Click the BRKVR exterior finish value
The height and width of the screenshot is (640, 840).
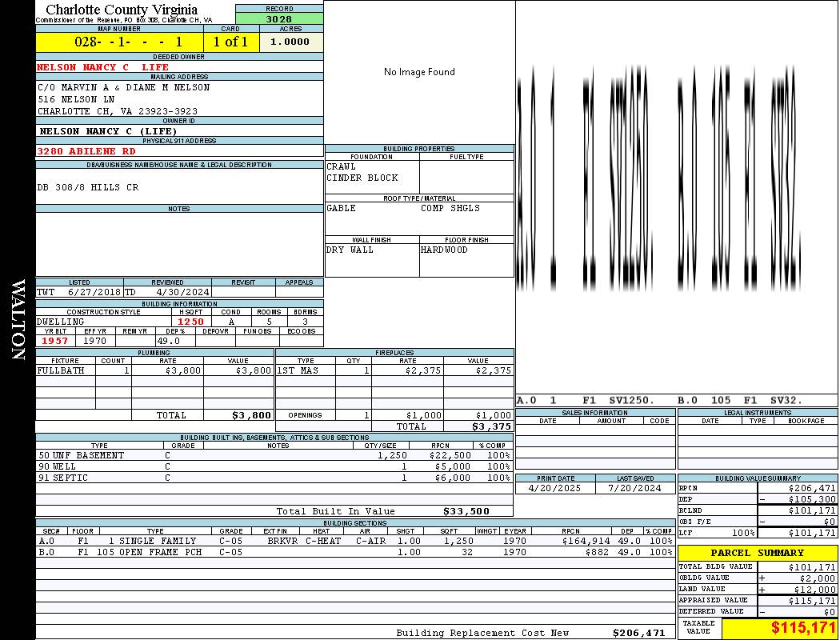click(x=282, y=542)
